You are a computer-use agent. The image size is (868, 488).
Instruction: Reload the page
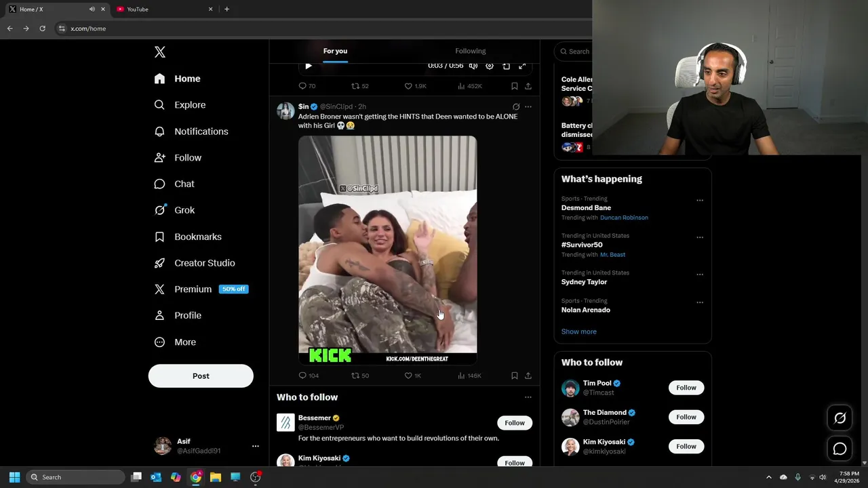[x=42, y=28]
